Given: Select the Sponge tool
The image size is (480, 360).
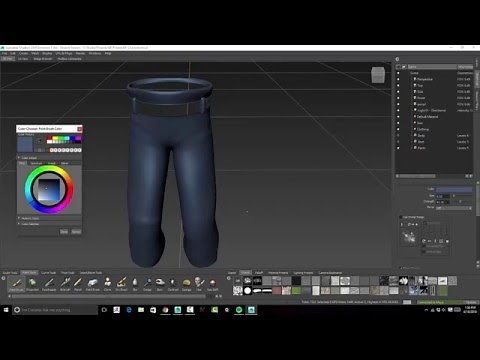Looking at the screenshot, I should click(187, 284).
